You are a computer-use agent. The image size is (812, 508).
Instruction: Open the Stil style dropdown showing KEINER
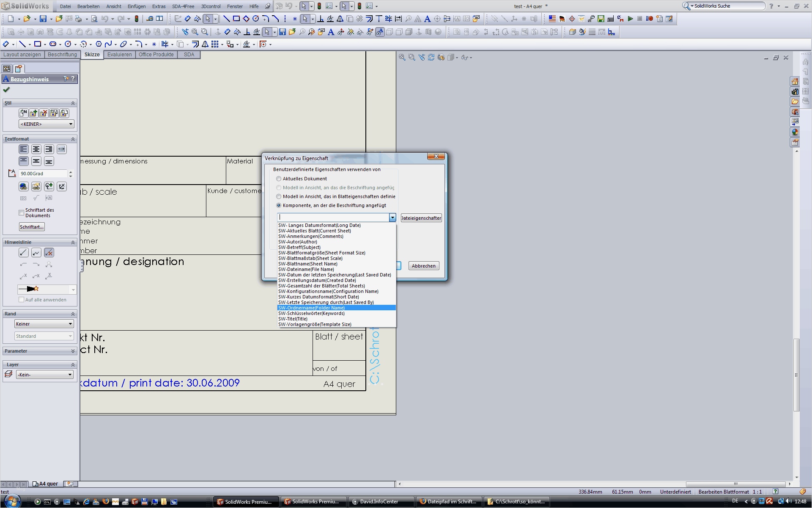pos(47,124)
